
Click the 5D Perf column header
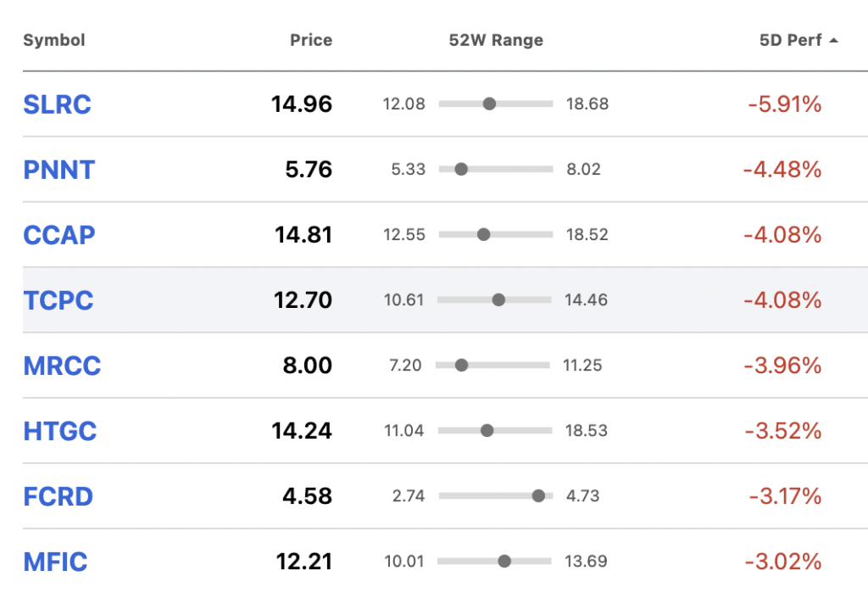click(791, 41)
